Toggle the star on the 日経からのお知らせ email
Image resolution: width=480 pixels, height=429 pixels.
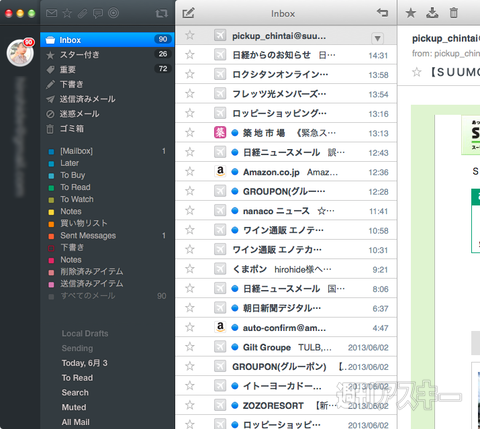coord(190,55)
